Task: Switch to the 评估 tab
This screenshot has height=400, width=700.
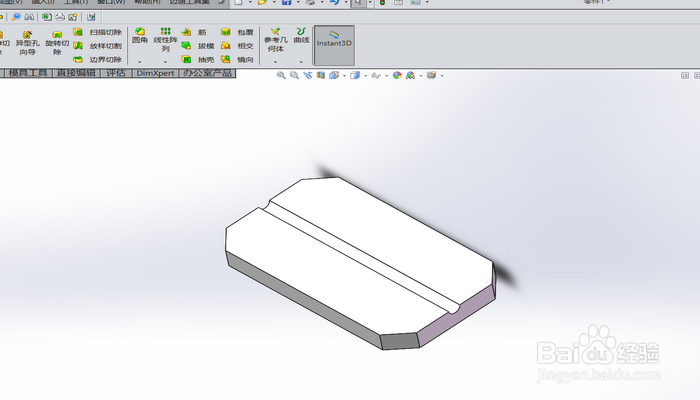Action: click(116, 73)
